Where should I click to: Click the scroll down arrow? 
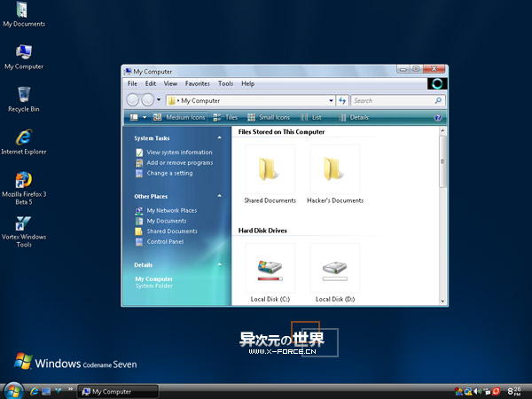tap(442, 301)
